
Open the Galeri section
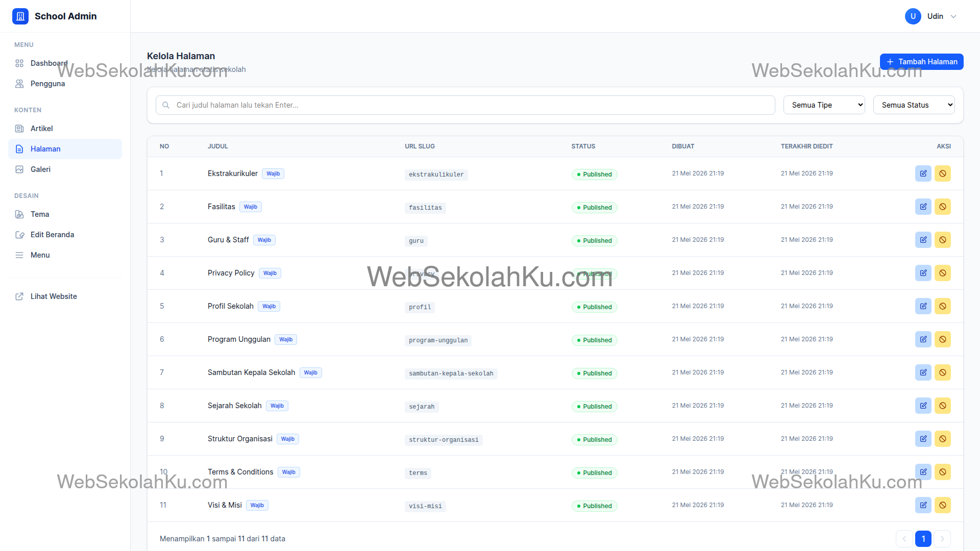(x=65, y=169)
